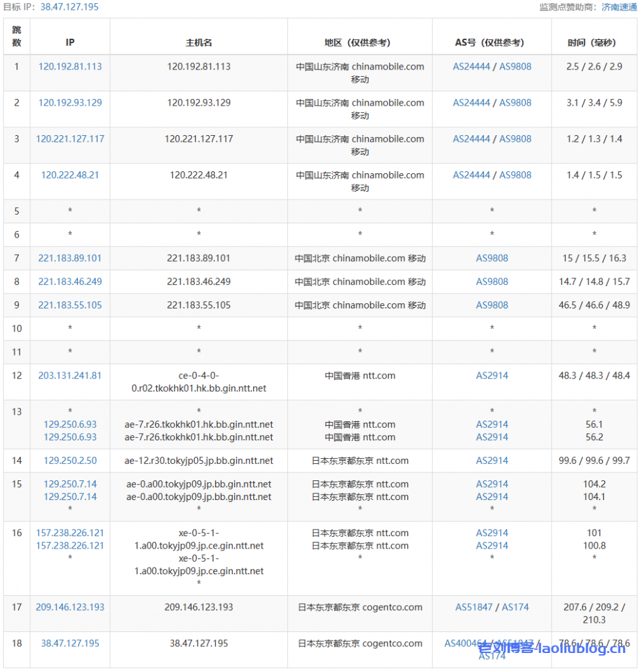The height and width of the screenshot is (672, 642).
Task: Select the 120.221.127.117 IP link
Action: point(70,138)
